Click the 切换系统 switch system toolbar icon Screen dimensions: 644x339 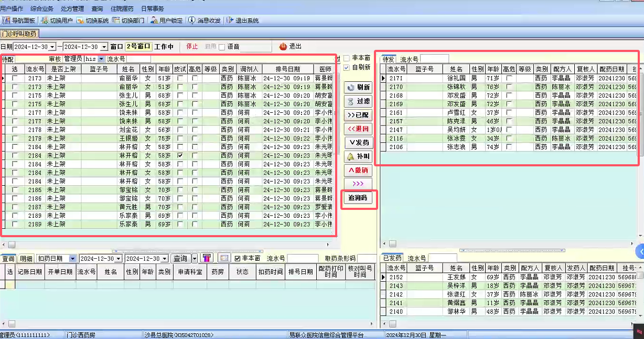click(x=92, y=20)
